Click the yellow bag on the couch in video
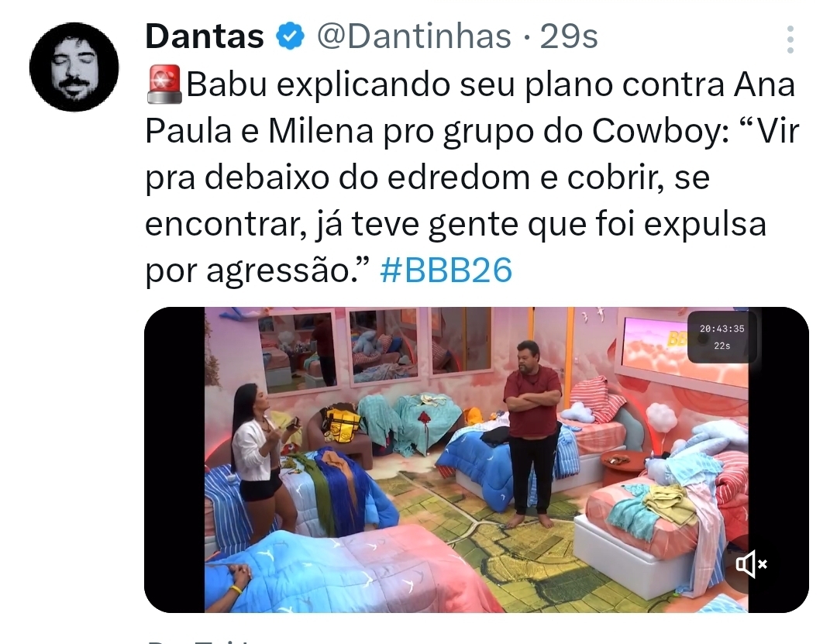This screenshot has width=837, height=644. (342, 425)
